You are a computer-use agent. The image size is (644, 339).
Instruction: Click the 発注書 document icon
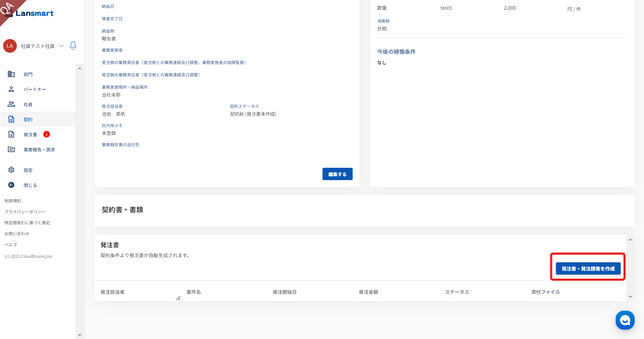11,134
